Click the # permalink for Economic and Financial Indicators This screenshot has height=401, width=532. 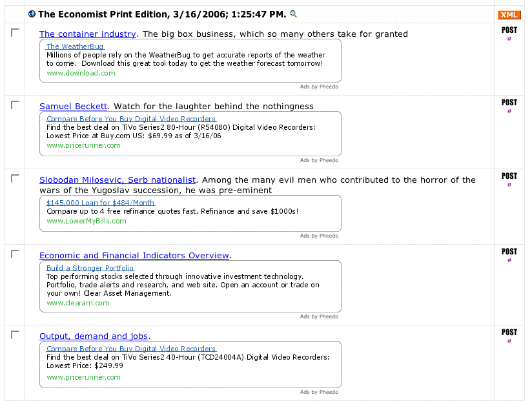509,260
